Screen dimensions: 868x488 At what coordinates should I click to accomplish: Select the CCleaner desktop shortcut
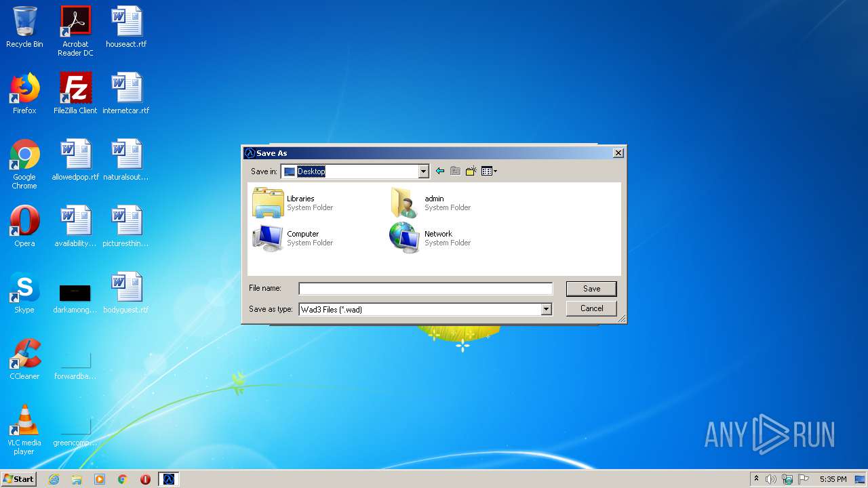click(x=24, y=359)
